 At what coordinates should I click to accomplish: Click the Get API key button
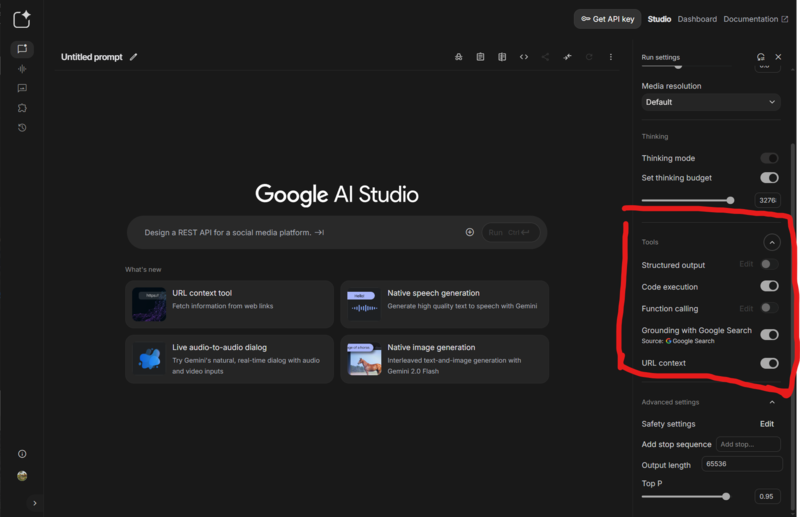(x=607, y=19)
